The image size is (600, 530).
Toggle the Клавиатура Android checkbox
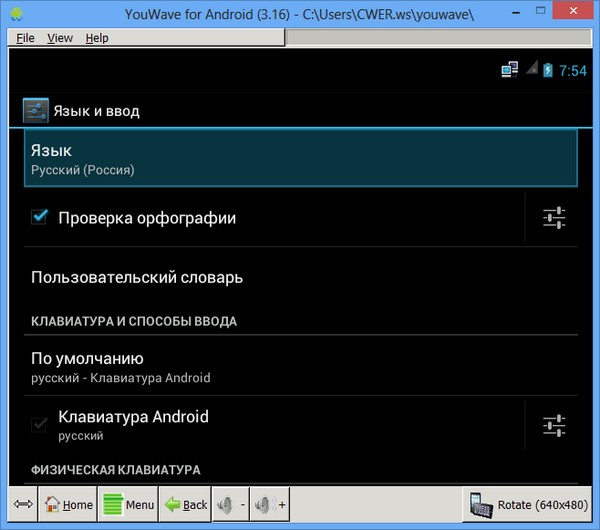point(40,425)
